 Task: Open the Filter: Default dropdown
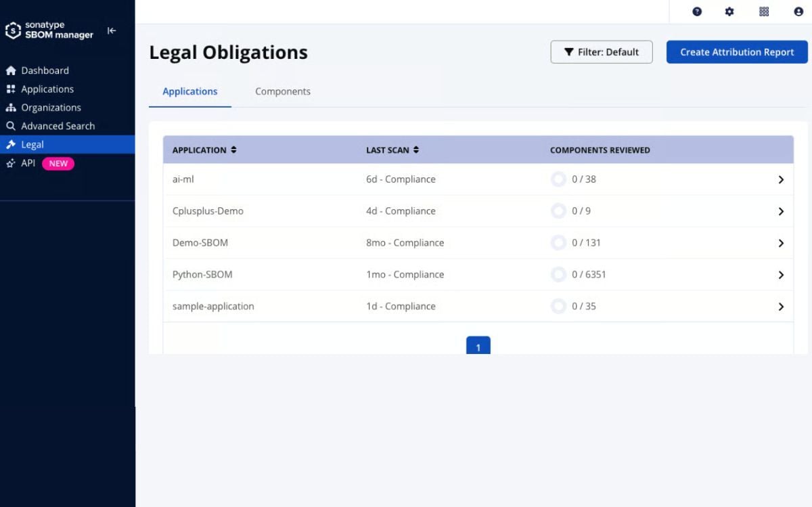[x=601, y=51]
